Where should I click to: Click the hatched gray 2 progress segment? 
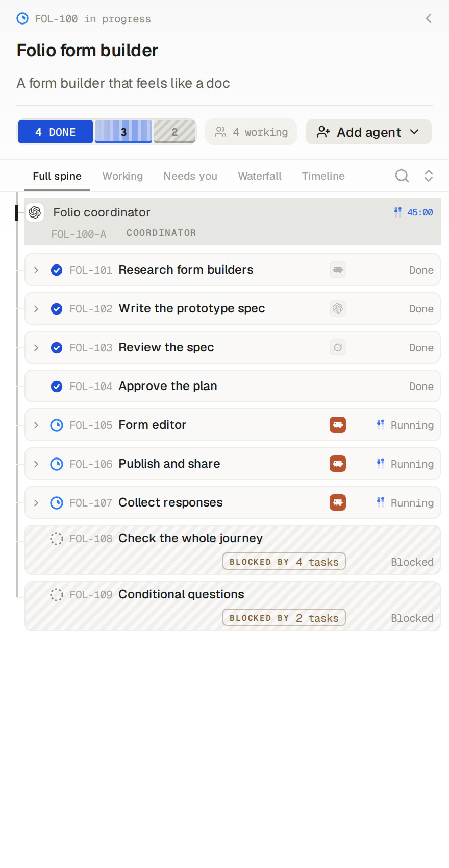[x=174, y=132]
